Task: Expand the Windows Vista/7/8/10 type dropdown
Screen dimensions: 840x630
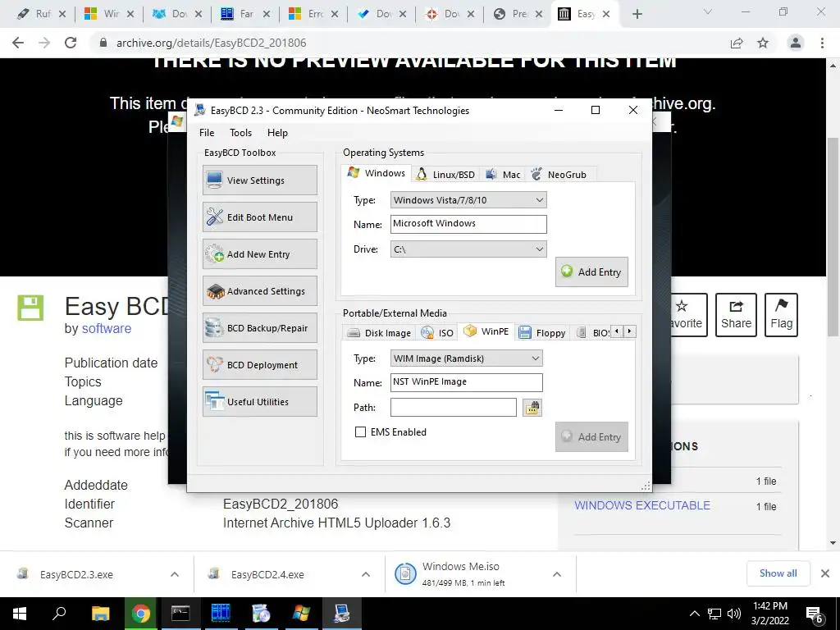Action: [x=468, y=200]
